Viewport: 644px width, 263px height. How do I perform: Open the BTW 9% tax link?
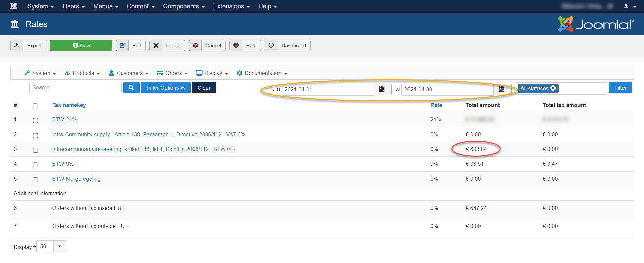(63, 164)
